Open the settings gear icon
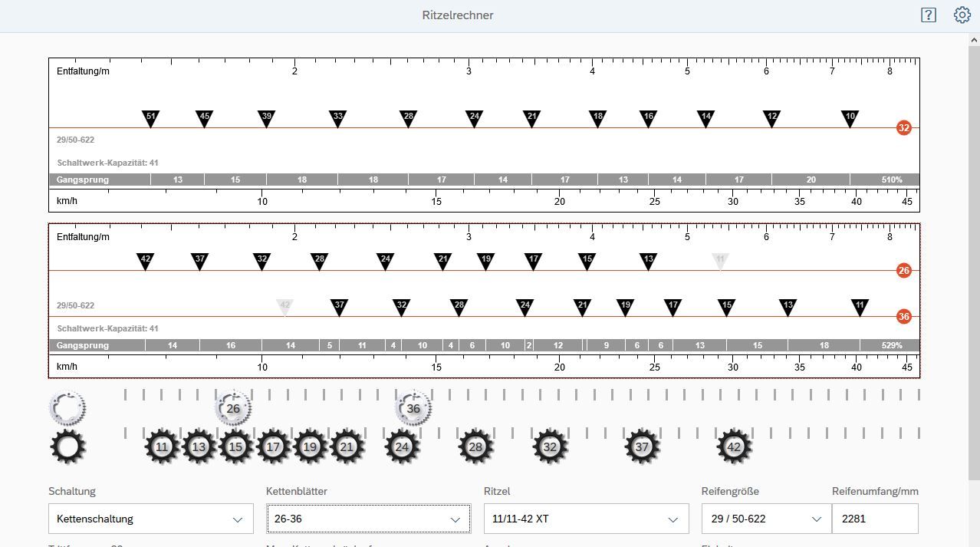 (x=962, y=15)
